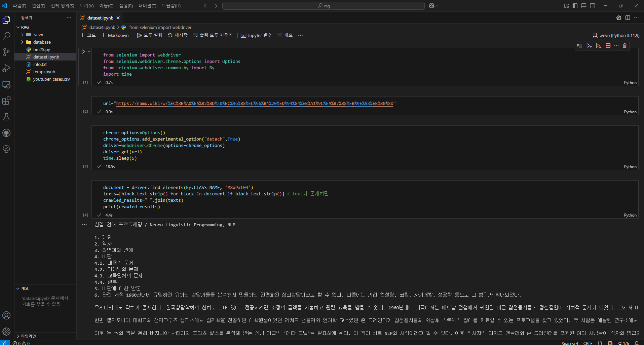Open the 터미널(T) menu
The width and height of the screenshot is (644, 345).
click(147, 6)
